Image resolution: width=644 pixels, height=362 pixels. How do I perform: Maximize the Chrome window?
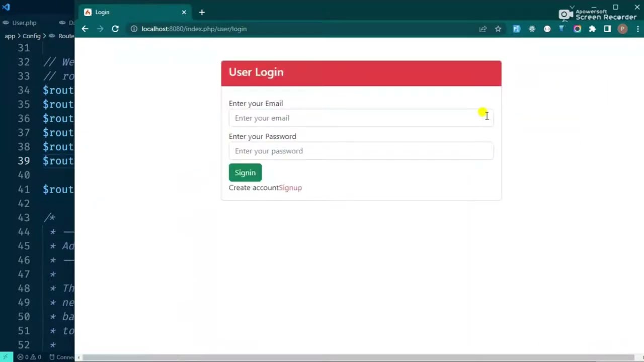(x=615, y=7)
